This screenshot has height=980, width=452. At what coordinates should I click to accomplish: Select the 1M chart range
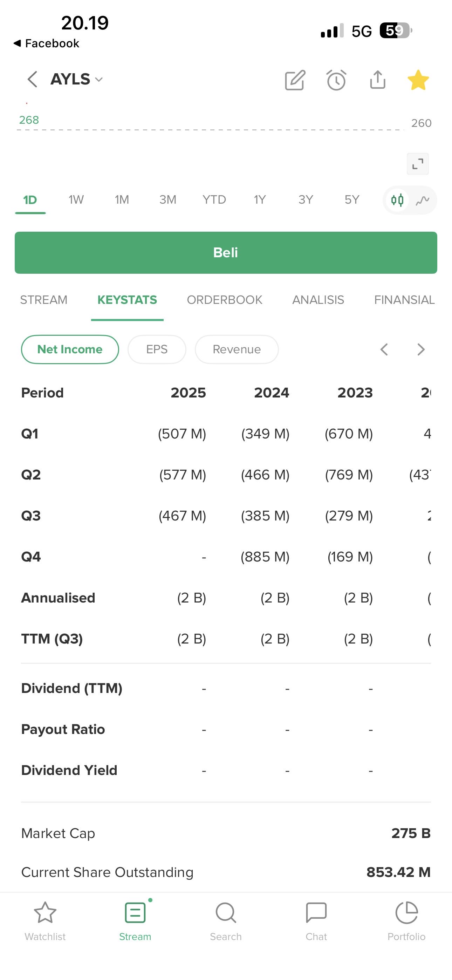tap(122, 200)
